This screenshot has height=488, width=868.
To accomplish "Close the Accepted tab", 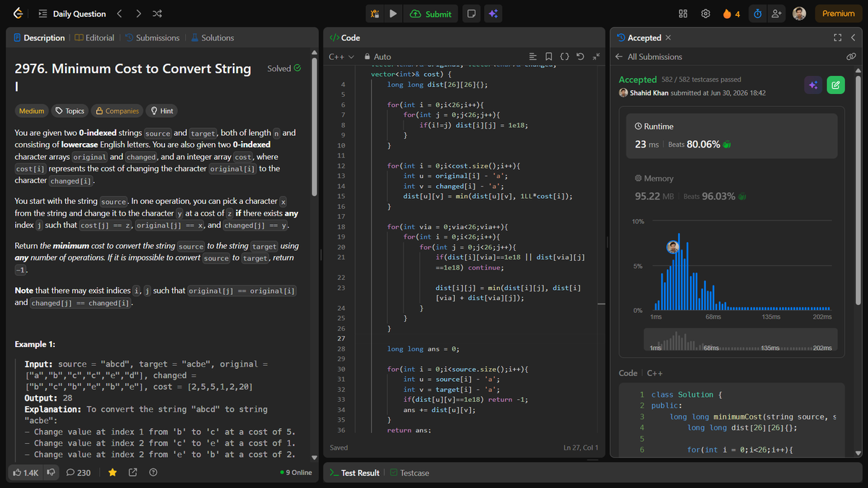I will pos(668,38).
